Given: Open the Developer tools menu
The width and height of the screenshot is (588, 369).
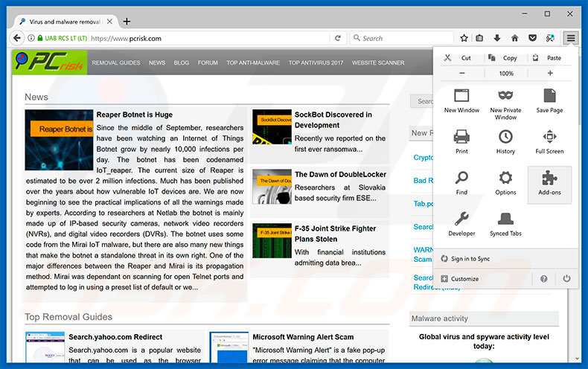Looking at the screenshot, I should tap(461, 224).
